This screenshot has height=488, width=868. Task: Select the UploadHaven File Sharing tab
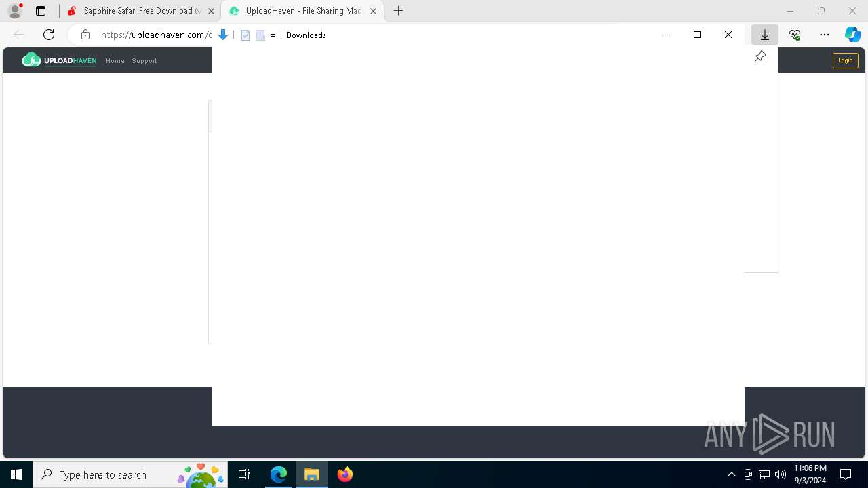pyautogui.click(x=303, y=11)
